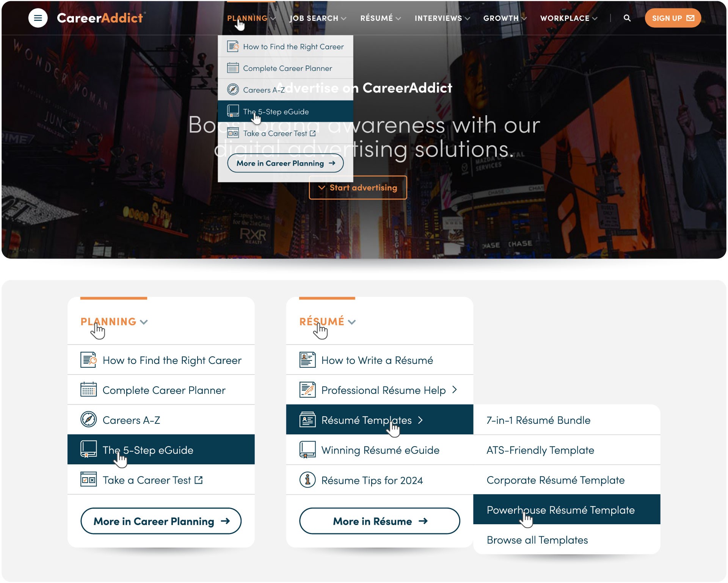The image size is (728, 583).
Task: Click the pencil-and-paper icon beside Professional Résumé Help
Action: point(307,390)
